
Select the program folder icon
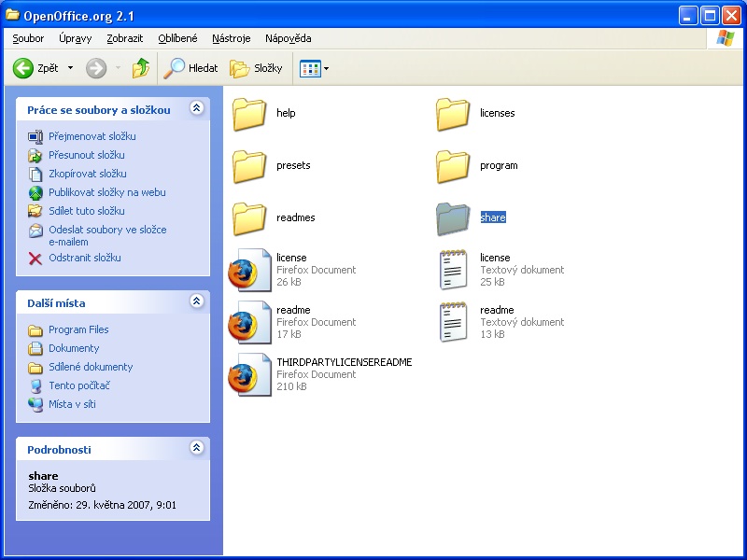[x=453, y=166]
